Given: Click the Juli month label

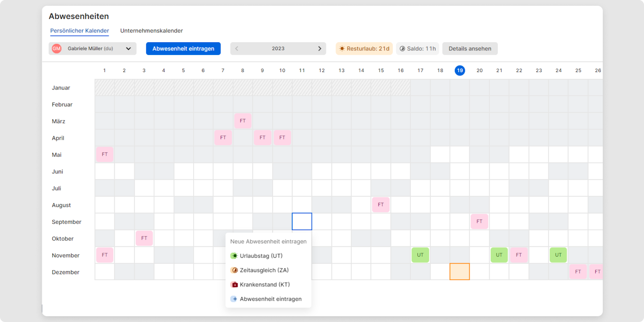Looking at the screenshot, I should [56, 189].
